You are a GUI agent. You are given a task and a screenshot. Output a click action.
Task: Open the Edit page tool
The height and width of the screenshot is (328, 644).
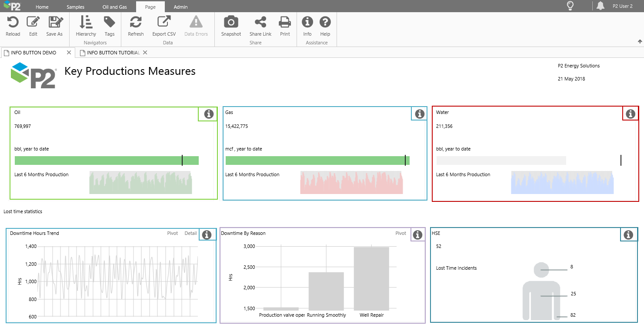point(33,23)
